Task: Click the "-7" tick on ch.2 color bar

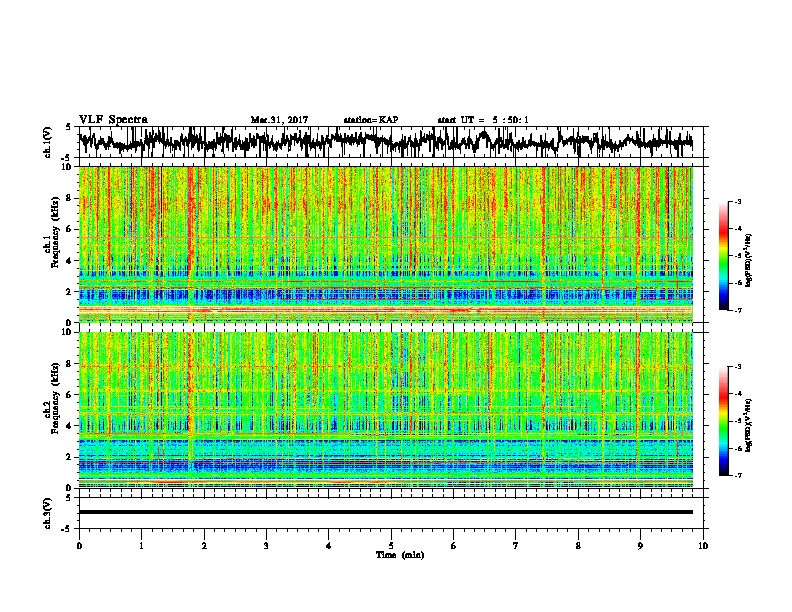Action: pos(737,475)
